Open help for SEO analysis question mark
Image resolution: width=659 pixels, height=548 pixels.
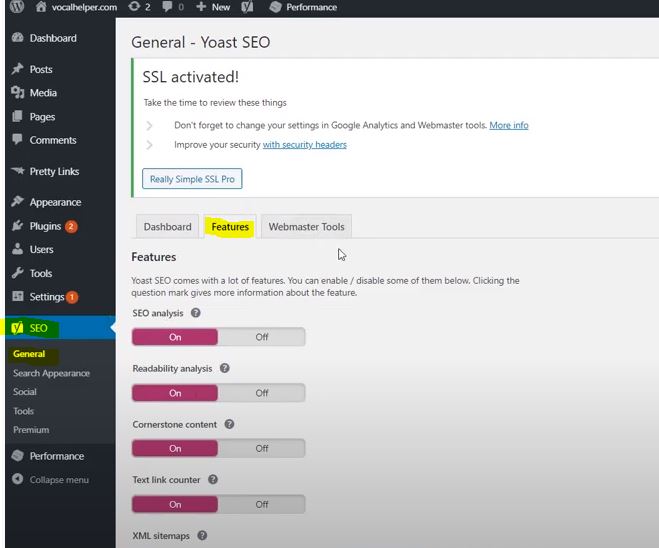point(195,313)
